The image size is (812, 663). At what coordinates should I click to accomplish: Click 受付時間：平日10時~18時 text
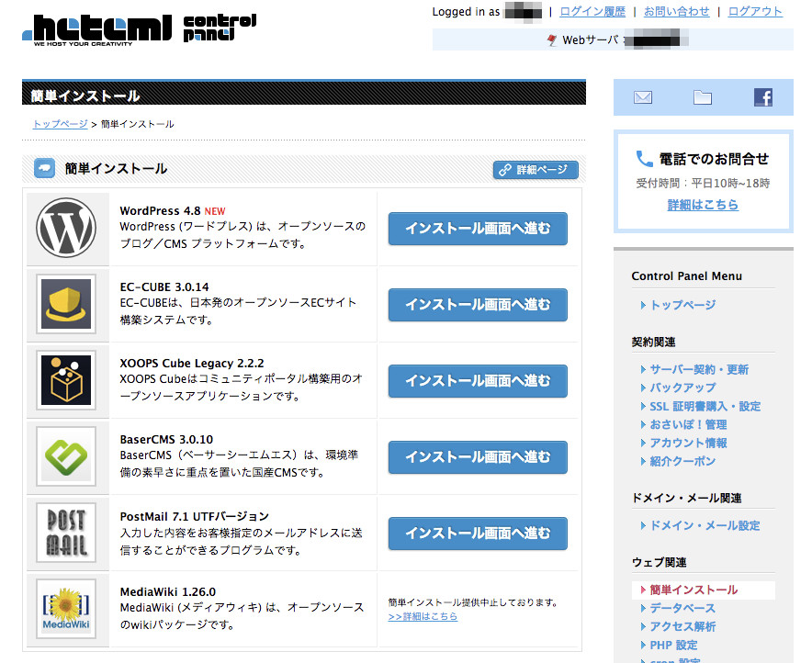click(x=703, y=184)
